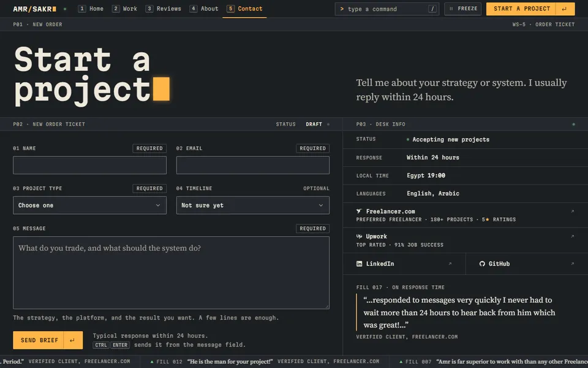Click the 'P03 · DESK INFO' panel header
The height and width of the screenshot is (368, 588).
pos(380,124)
